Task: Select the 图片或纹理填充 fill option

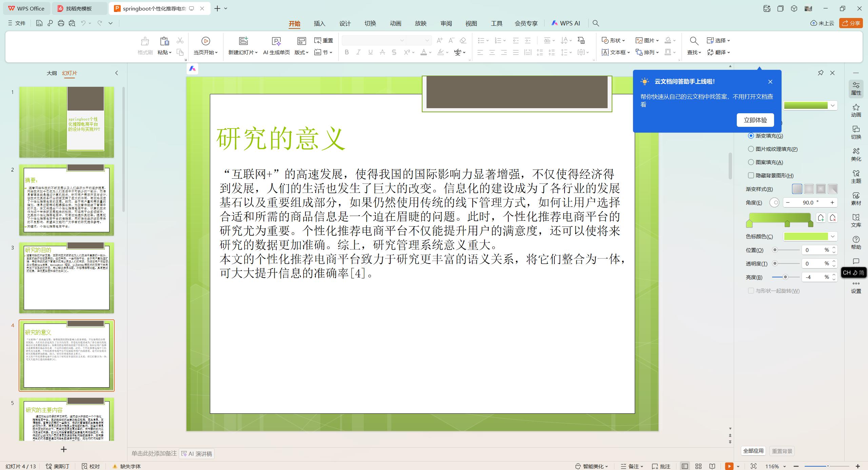Action: pyautogui.click(x=751, y=149)
